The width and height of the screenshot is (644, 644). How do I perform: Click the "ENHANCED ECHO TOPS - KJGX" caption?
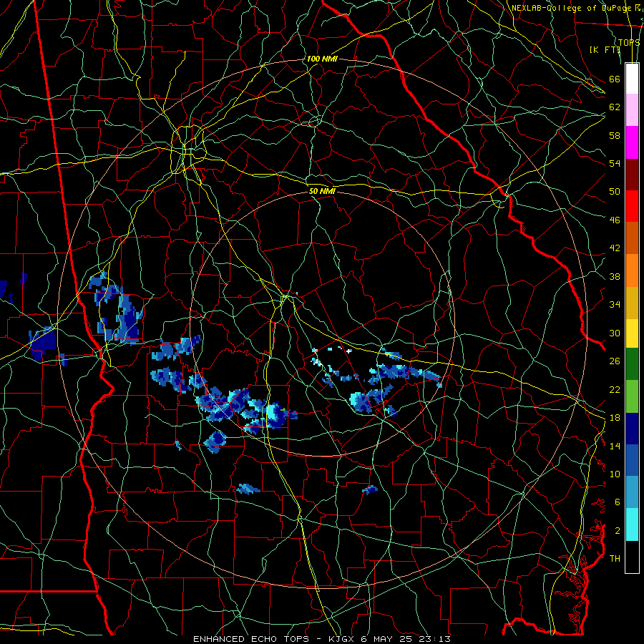point(273,639)
